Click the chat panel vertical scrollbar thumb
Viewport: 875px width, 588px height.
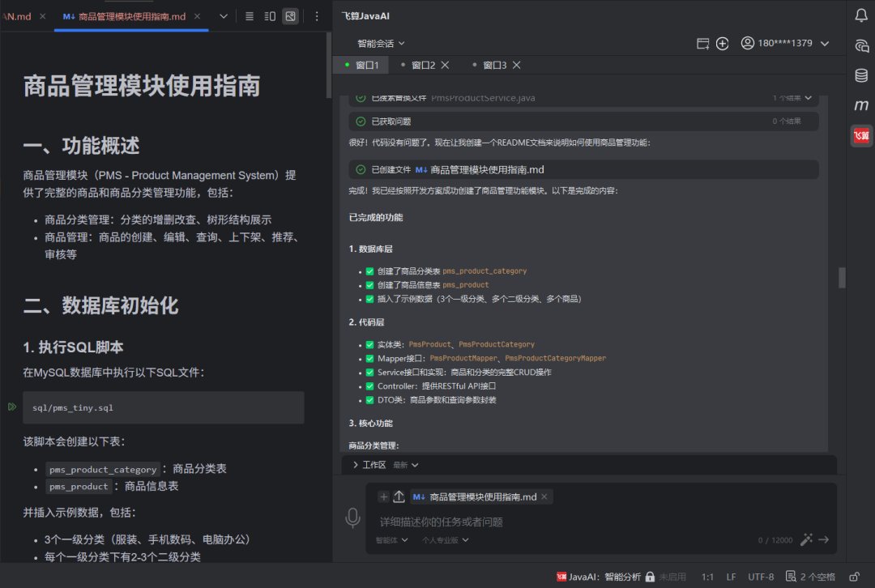pyautogui.click(x=842, y=277)
